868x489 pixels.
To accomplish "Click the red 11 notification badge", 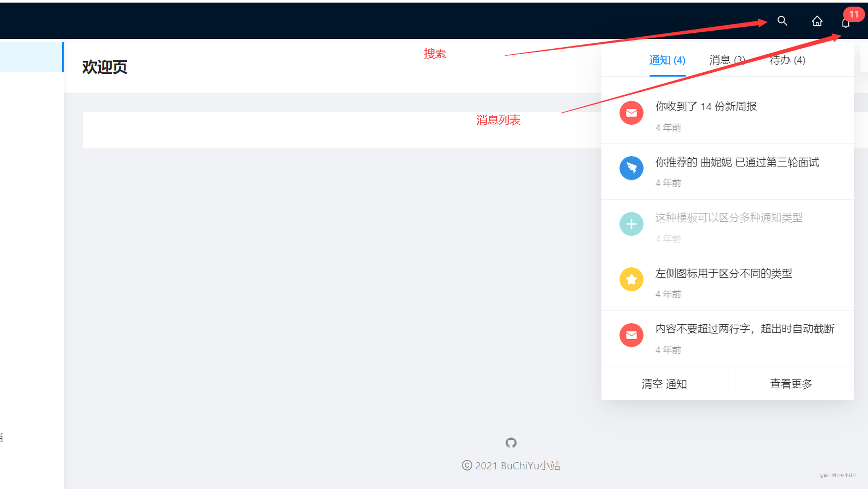I will click(854, 14).
